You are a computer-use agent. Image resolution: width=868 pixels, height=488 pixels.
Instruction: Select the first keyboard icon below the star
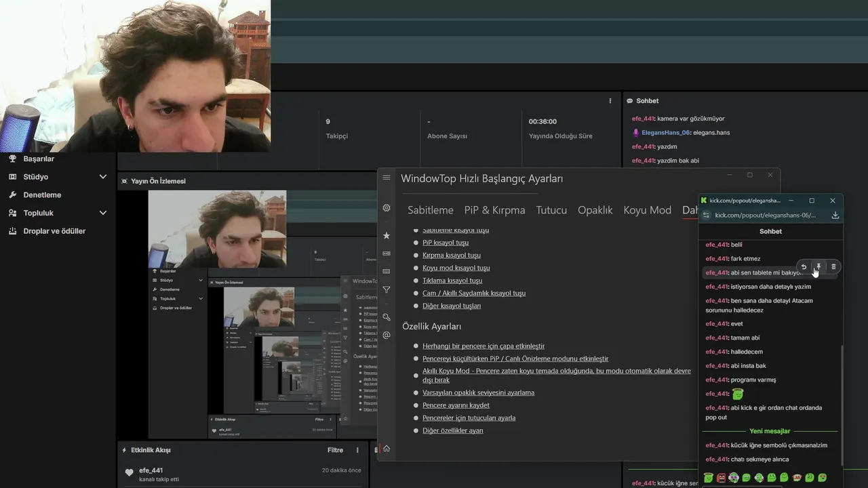click(387, 253)
